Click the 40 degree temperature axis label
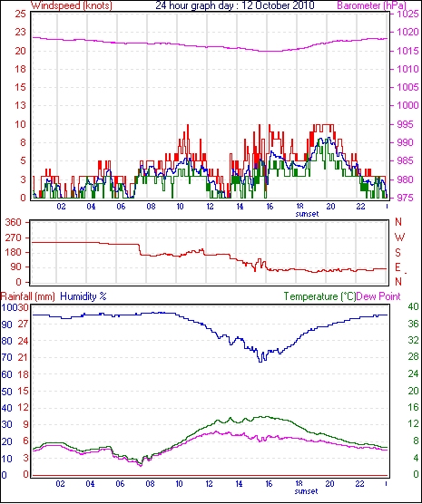This screenshot has width=422, height=504. pos(413,307)
